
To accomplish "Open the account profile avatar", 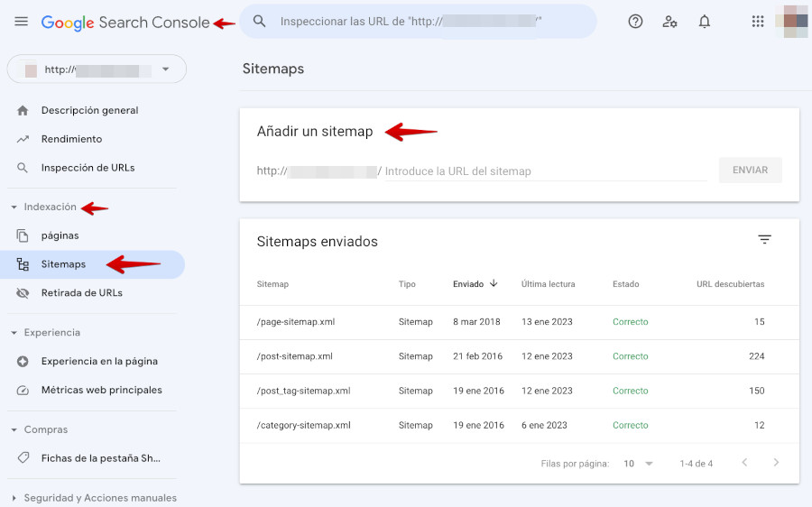I will tap(792, 22).
